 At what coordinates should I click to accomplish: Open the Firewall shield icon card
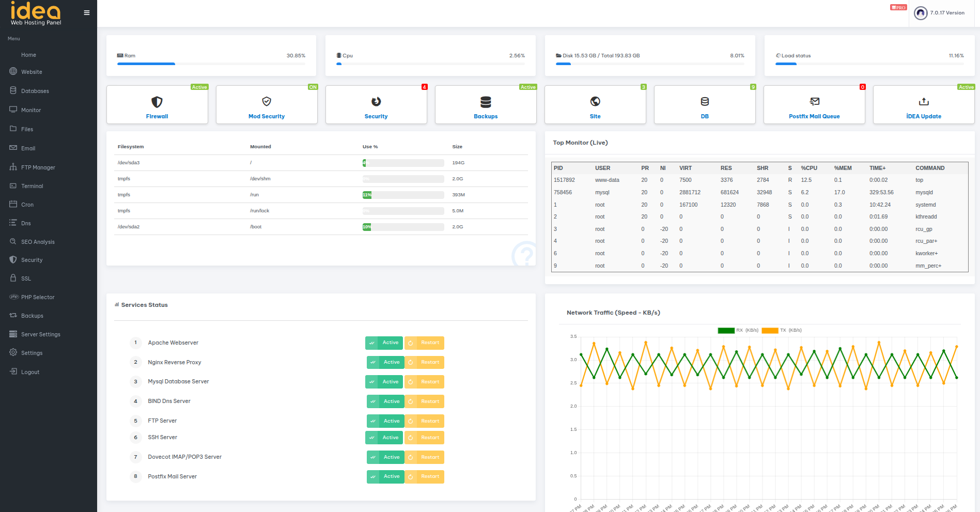click(x=157, y=102)
